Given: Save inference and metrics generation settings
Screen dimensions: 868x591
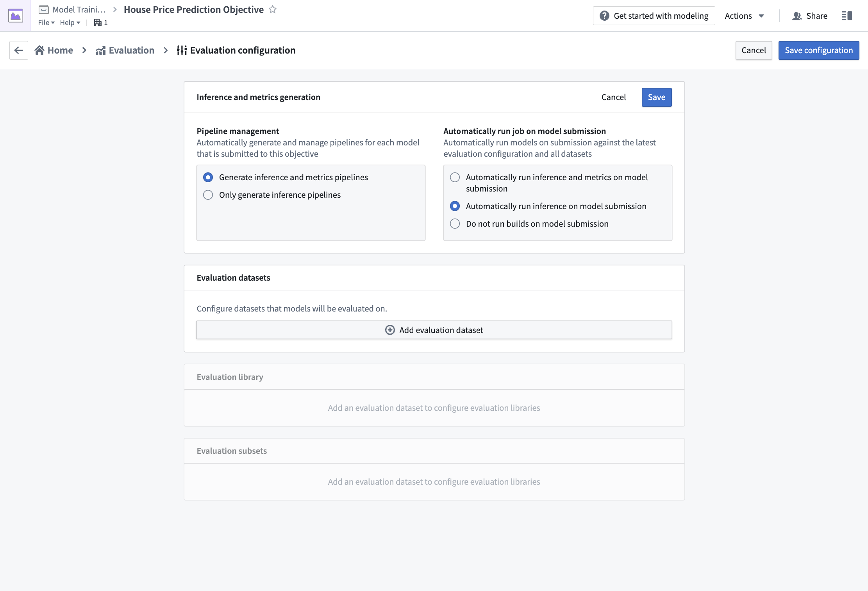Looking at the screenshot, I should (657, 97).
